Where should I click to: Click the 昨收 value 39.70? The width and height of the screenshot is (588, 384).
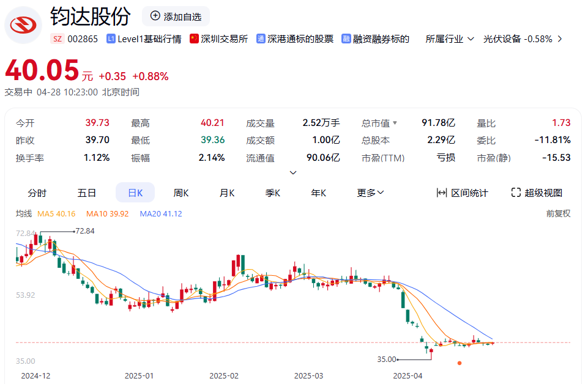click(97, 140)
